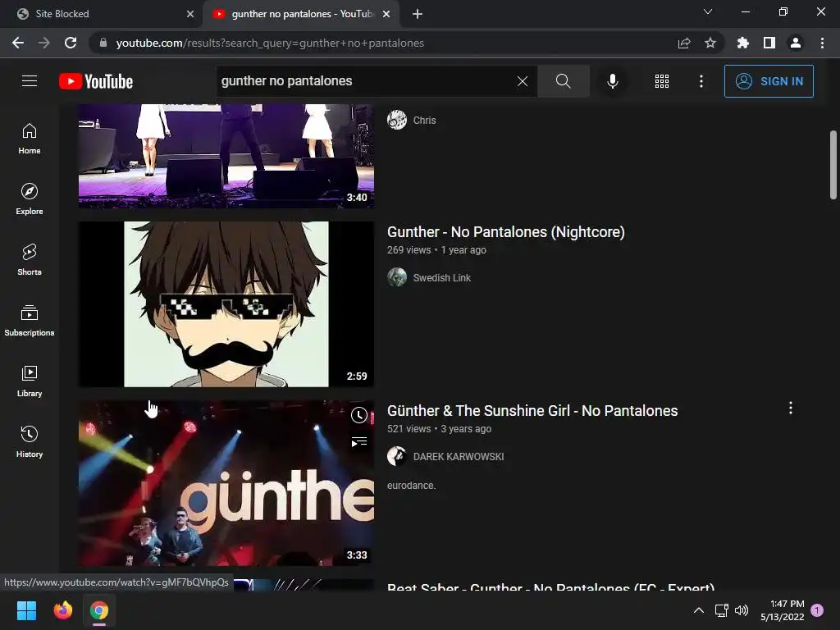
Task: Open the notification badge in taskbar
Action: click(817, 609)
